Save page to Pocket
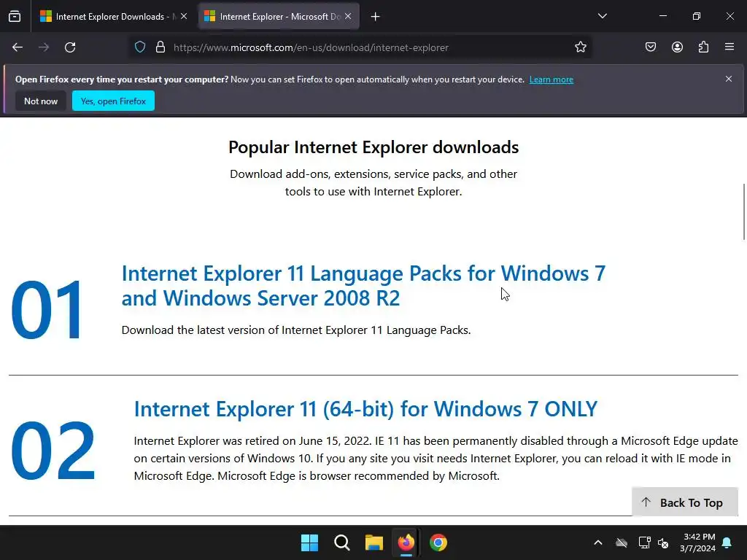Viewport: 747px width, 560px height. pos(651,47)
